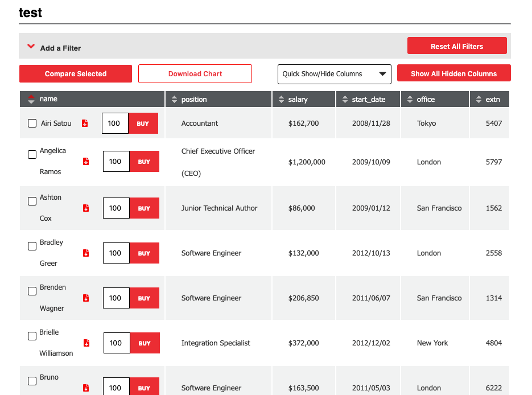This screenshot has width=532, height=395.
Task: Check the checkbox for Ashton Cox
Action: (32, 201)
